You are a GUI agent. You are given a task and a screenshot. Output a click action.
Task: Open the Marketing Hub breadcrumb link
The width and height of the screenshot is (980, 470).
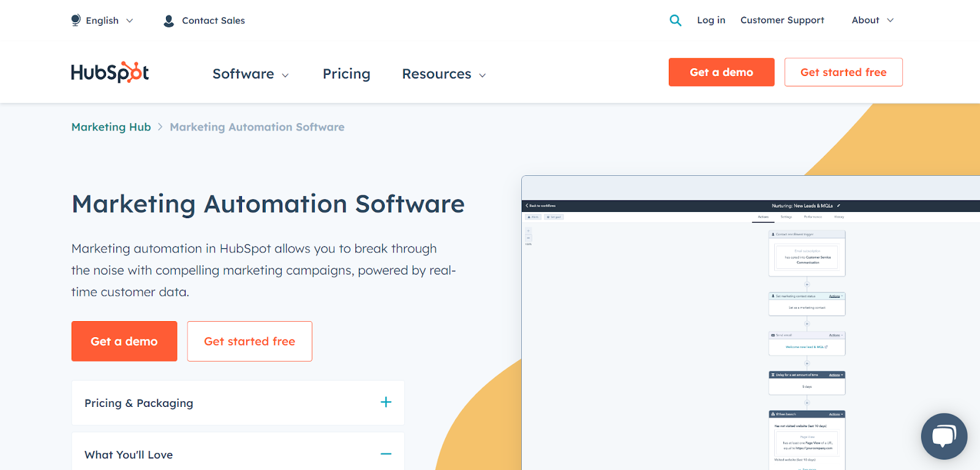[111, 127]
